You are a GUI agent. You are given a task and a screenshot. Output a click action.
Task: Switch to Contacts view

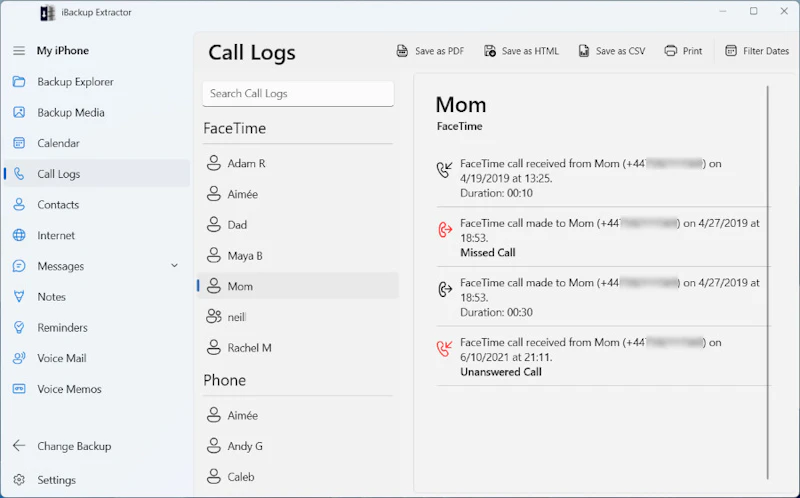point(97,205)
